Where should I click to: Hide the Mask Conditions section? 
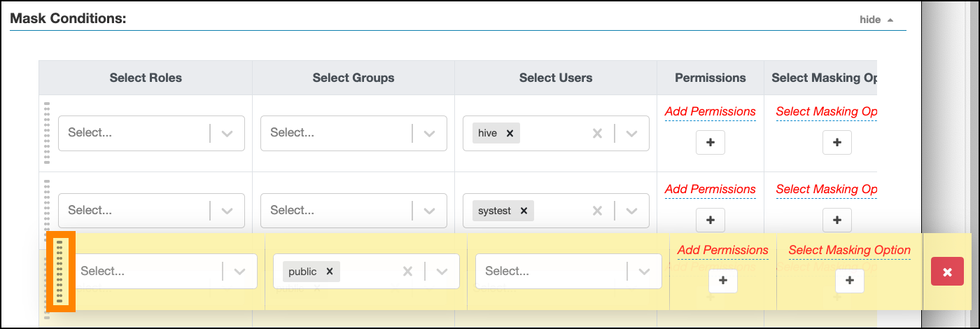[876, 20]
